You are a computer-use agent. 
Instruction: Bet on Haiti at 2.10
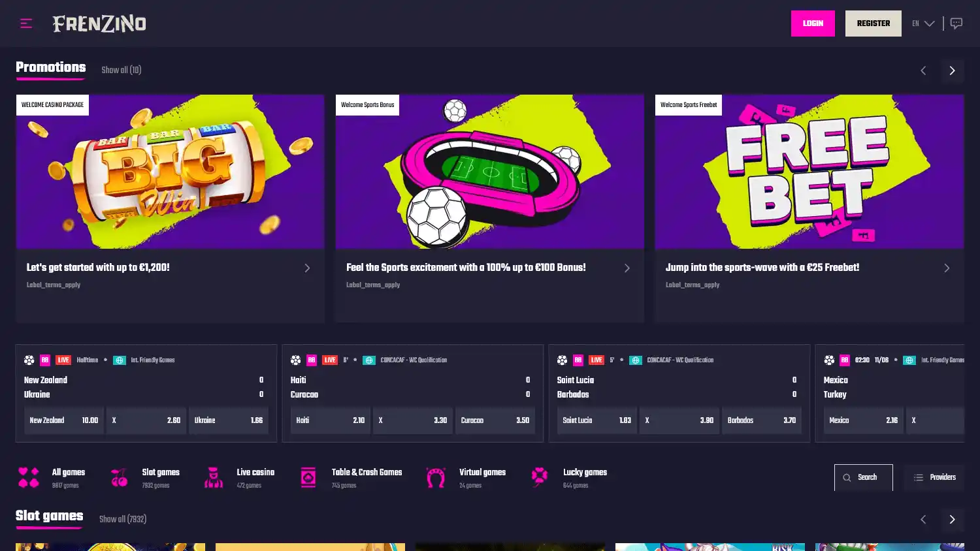pyautogui.click(x=331, y=420)
